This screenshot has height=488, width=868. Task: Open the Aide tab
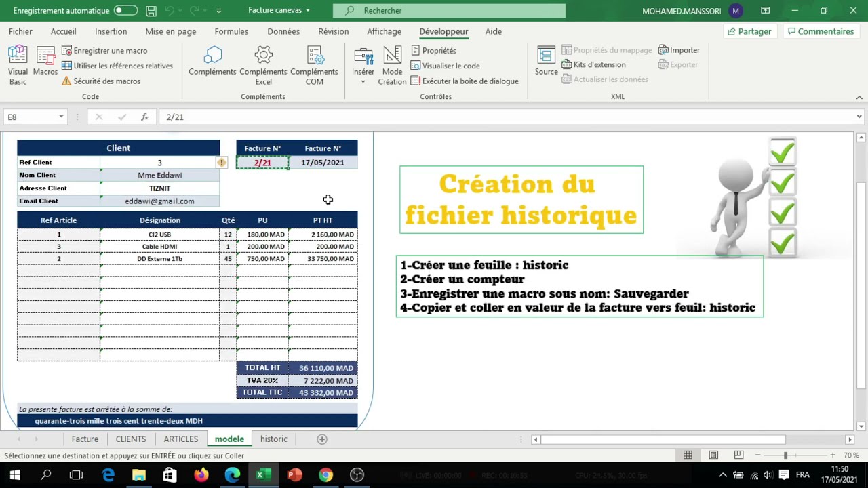[493, 31]
